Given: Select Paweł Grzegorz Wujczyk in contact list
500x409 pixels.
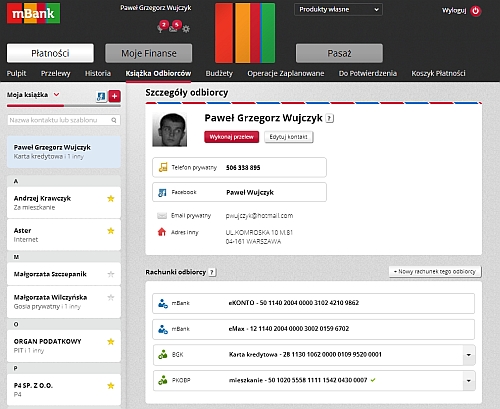Looking at the screenshot, I should click(64, 152).
